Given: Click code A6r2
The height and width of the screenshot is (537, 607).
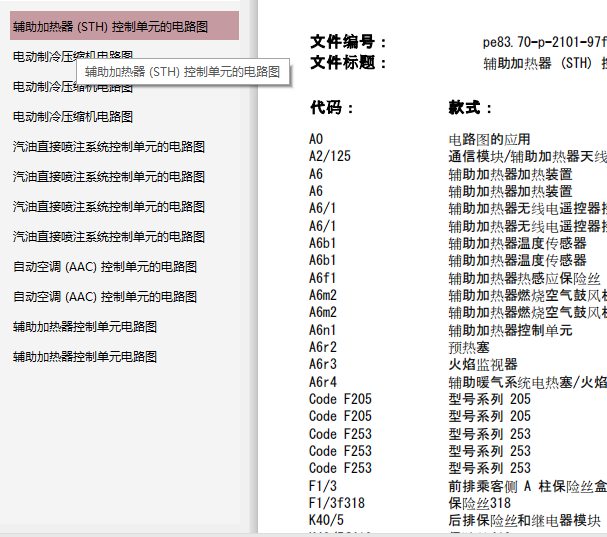Looking at the screenshot, I should click(x=323, y=347).
